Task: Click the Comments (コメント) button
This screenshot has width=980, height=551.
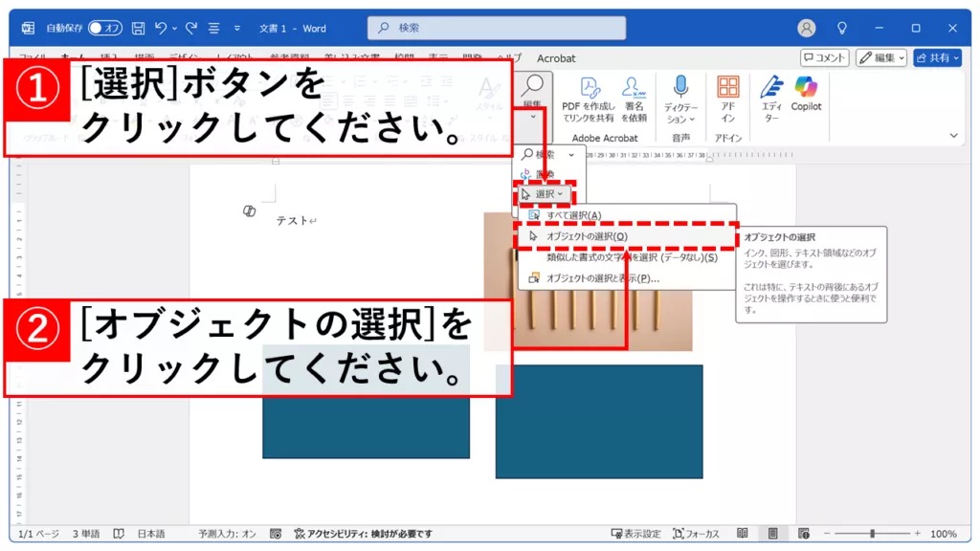Action: point(824,58)
